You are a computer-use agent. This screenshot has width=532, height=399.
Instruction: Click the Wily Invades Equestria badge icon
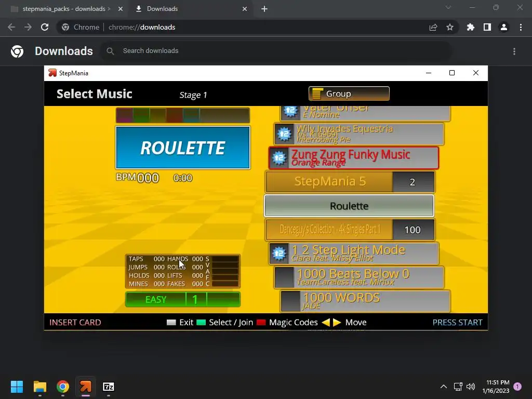(284, 135)
